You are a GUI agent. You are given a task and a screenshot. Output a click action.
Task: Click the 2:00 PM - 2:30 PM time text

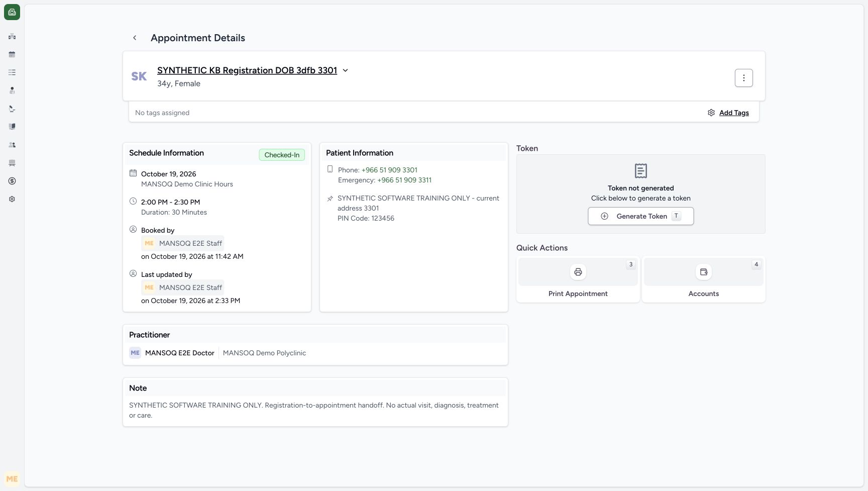coord(171,202)
